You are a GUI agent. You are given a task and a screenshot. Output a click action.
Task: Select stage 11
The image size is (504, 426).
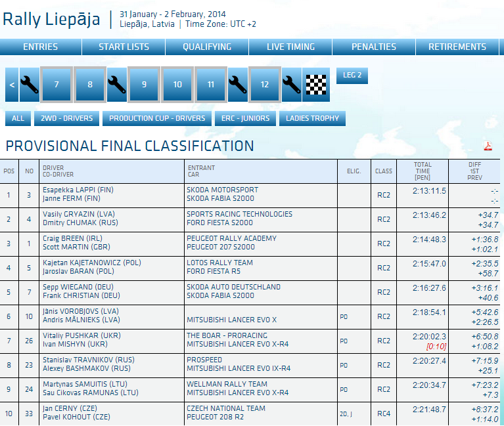coord(211,85)
